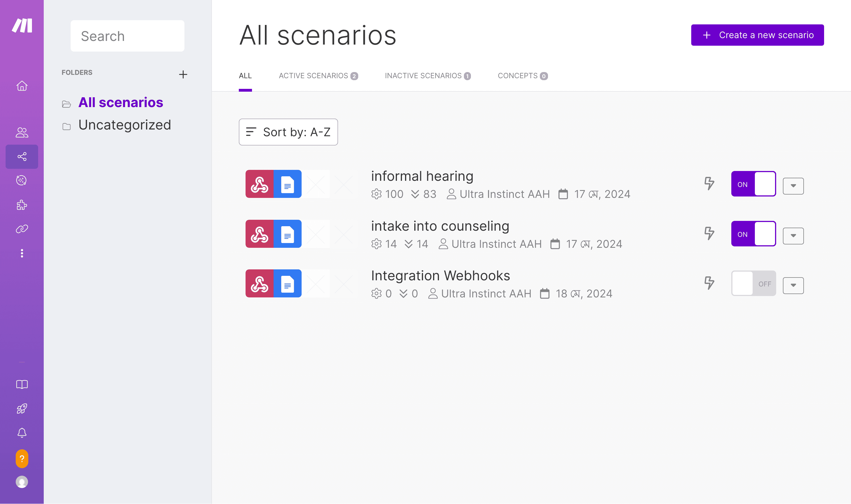Open the options dropdown for 'Integration Webhooks'
The image size is (851, 504).
point(793,285)
